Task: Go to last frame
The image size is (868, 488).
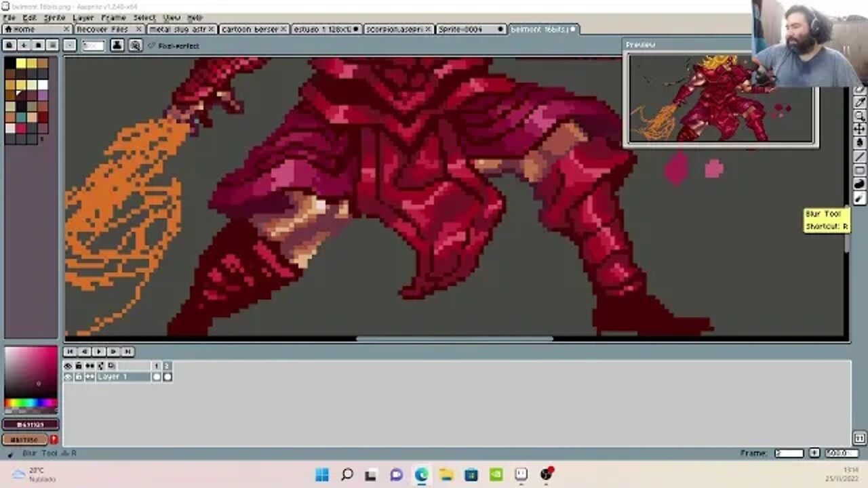Action: pyautogui.click(x=127, y=352)
